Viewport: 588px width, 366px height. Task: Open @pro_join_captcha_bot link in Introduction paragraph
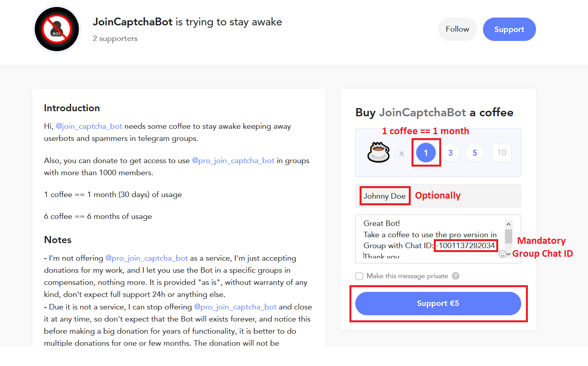pos(233,161)
